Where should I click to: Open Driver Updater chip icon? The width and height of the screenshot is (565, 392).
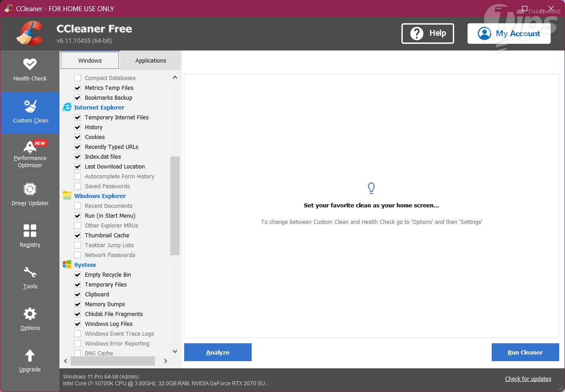[30, 189]
